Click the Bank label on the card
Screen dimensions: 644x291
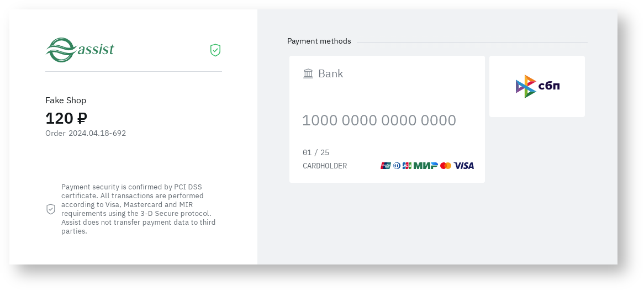click(x=330, y=73)
